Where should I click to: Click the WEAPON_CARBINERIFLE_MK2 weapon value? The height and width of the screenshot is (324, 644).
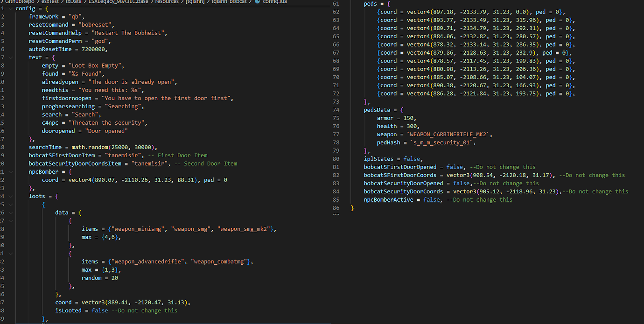[449, 134]
